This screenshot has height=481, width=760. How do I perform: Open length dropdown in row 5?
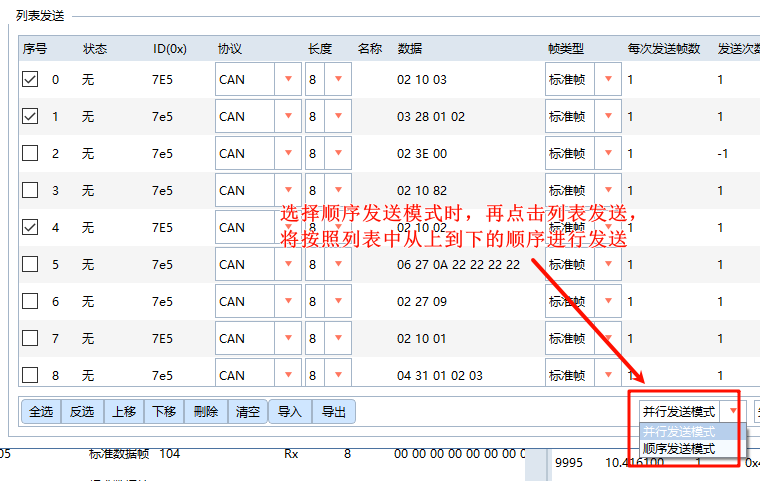(338, 264)
